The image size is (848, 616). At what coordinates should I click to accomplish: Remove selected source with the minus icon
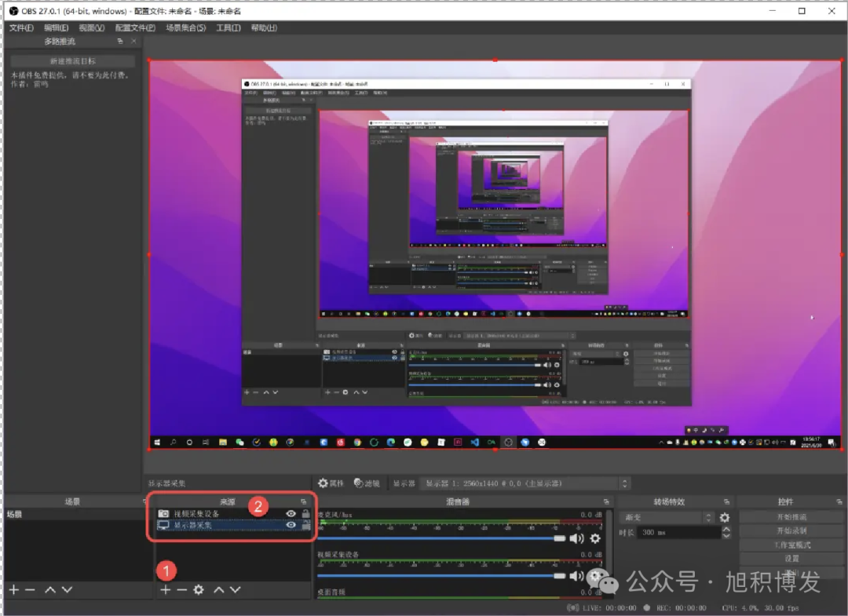(x=181, y=590)
